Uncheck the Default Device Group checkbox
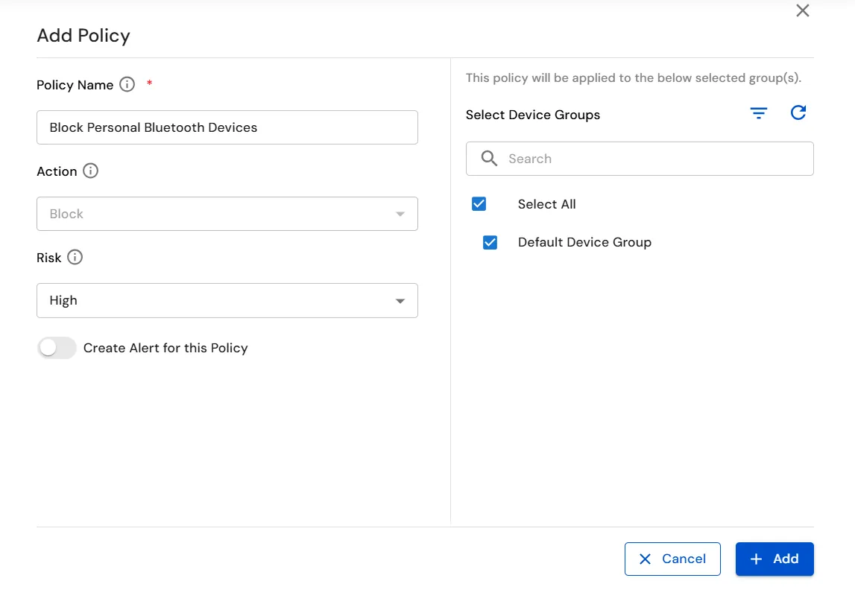This screenshot has width=855, height=616. tap(490, 242)
